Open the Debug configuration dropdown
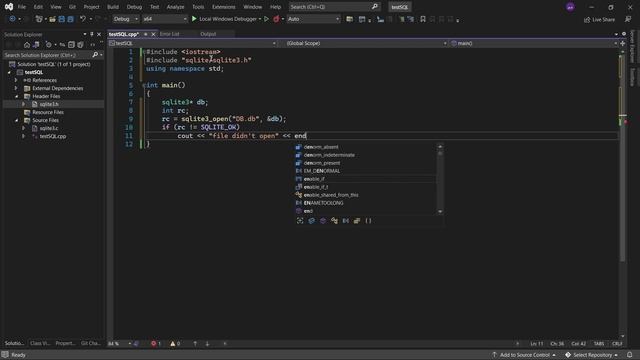 [125, 19]
